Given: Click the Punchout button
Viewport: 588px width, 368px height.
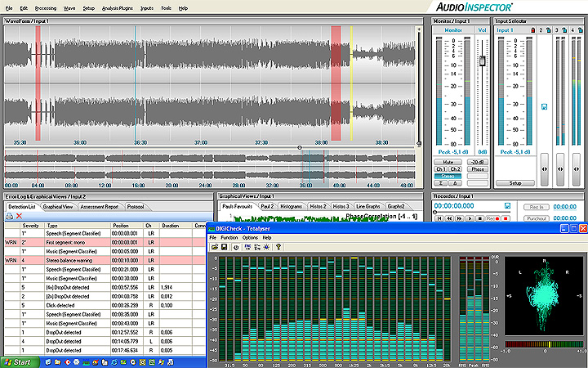Looking at the screenshot, I should [x=537, y=218].
